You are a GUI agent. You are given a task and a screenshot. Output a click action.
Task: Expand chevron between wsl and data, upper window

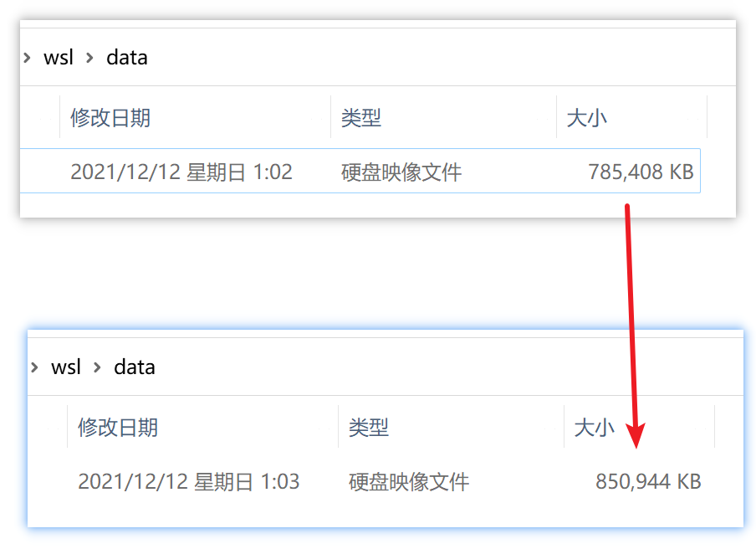point(89,58)
